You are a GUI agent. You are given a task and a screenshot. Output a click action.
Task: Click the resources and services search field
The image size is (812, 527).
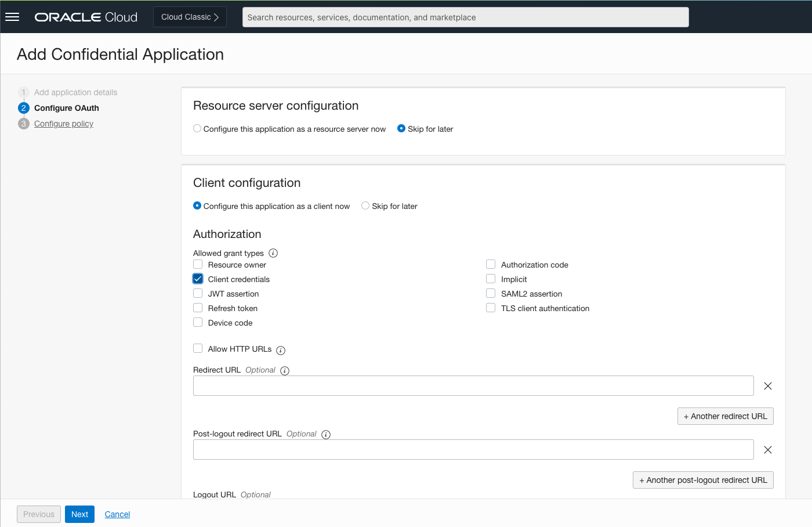click(464, 17)
